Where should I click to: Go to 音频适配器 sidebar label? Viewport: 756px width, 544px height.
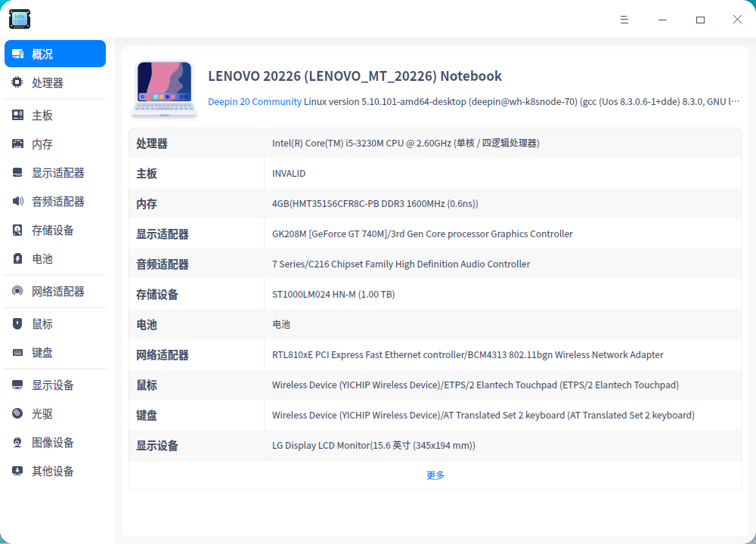click(x=58, y=202)
